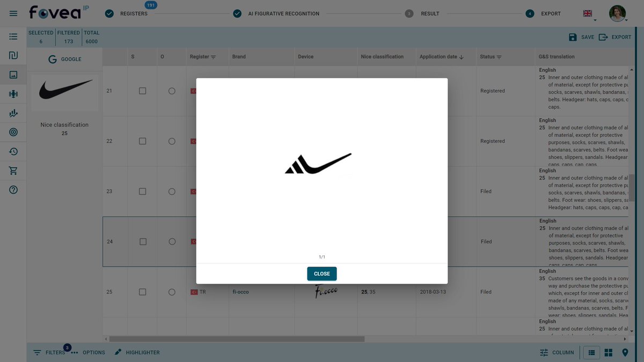
Task: Click the Highlighter pen icon
Action: click(118, 352)
